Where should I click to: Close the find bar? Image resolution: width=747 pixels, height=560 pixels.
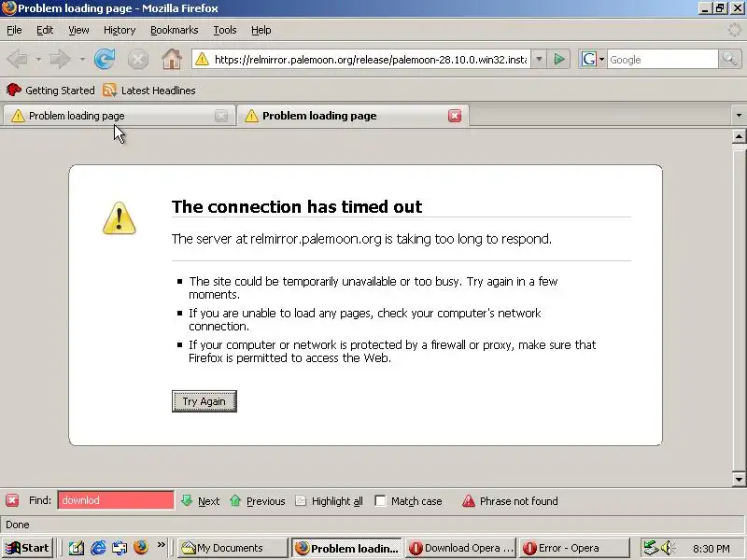[x=12, y=500]
